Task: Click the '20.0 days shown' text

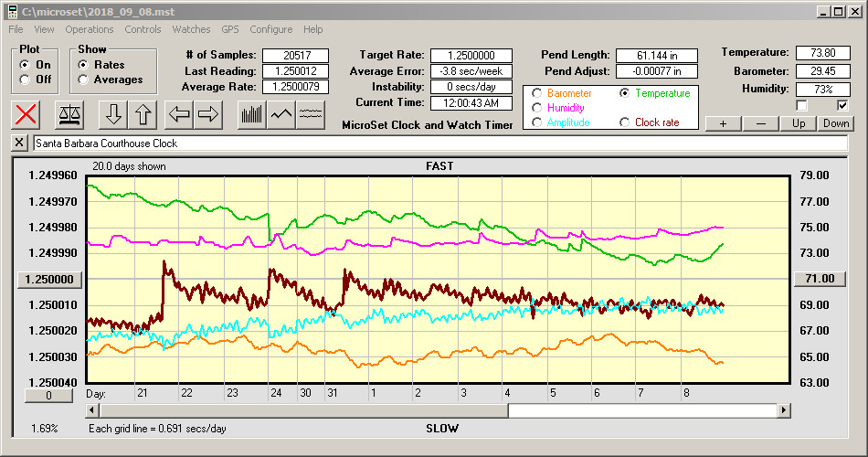Action: pos(129,166)
